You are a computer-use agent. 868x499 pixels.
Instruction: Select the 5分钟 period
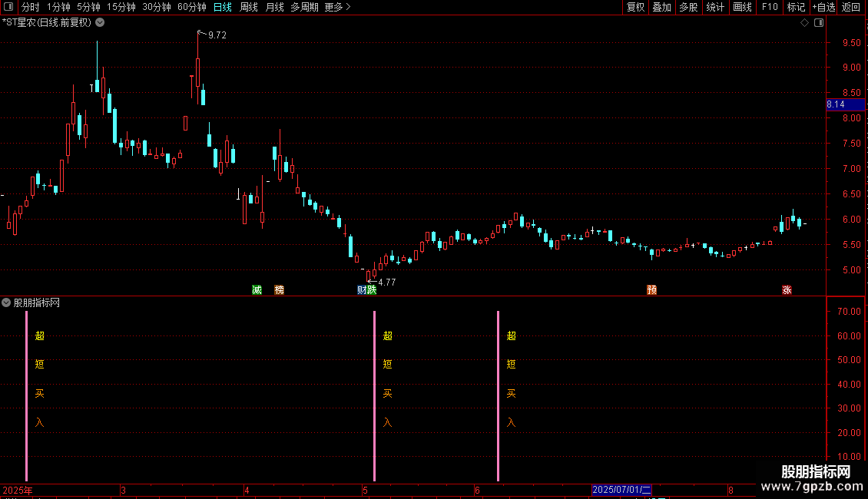88,7
